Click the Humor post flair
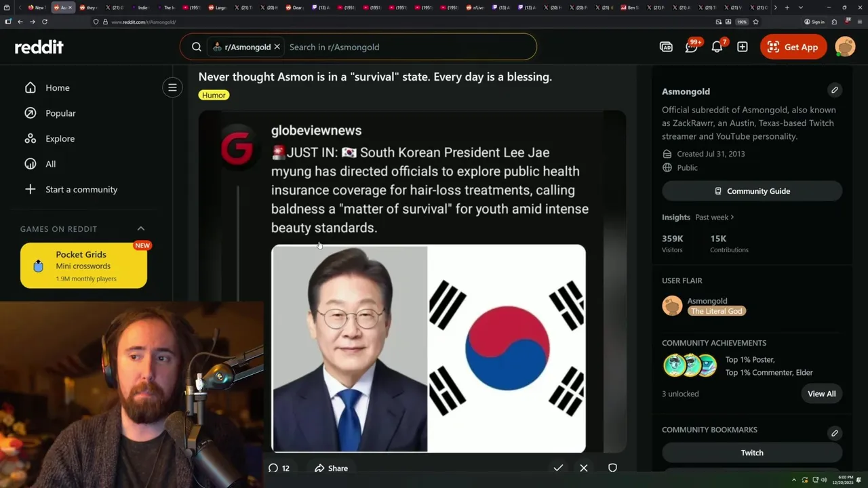 pos(214,95)
